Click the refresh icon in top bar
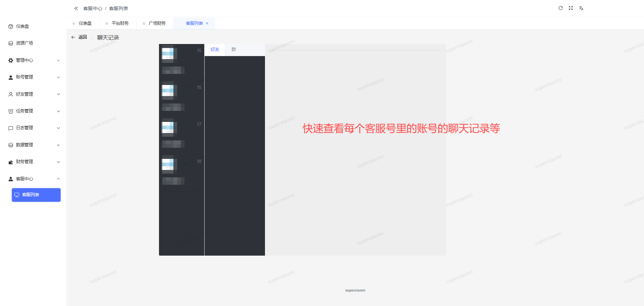 (x=560, y=8)
